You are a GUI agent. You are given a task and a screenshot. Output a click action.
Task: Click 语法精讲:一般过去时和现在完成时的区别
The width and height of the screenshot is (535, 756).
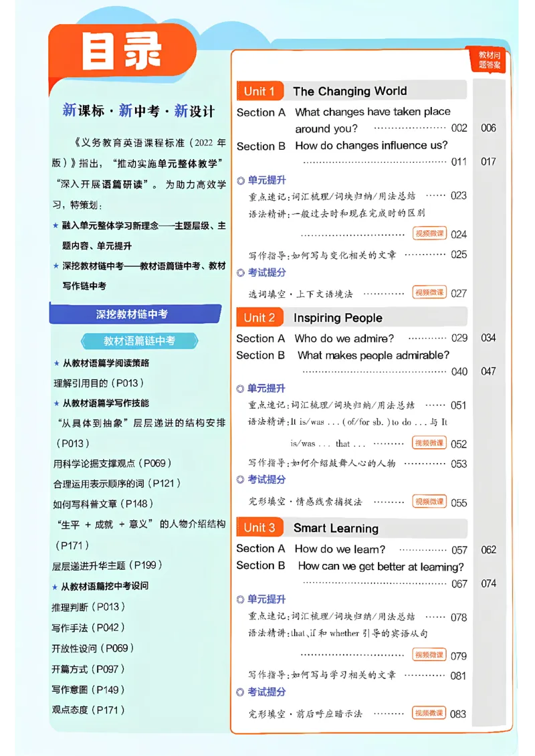click(x=336, y=213)
